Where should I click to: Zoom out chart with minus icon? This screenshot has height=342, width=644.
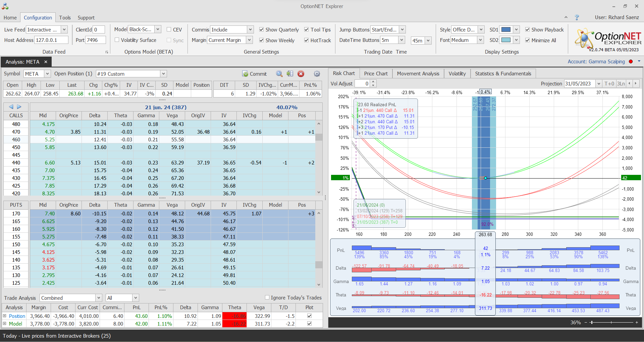click(586, 323)
